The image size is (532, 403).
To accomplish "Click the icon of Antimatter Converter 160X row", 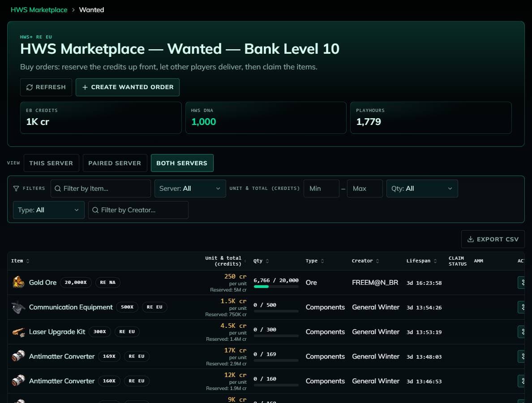I will 18,381.
